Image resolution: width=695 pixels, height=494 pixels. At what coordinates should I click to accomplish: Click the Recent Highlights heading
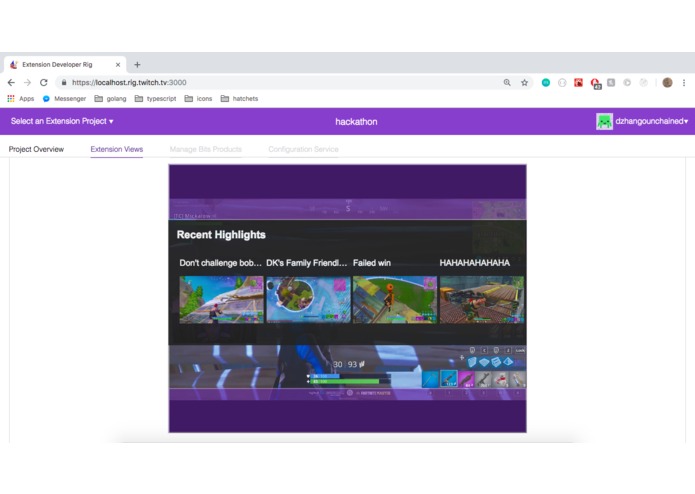click(221, 235)
